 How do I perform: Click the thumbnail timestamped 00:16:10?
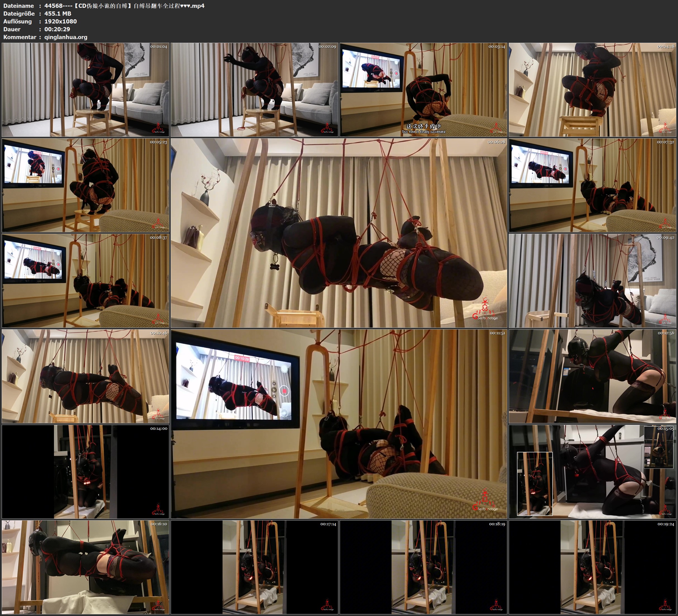(x=85, y=567)
